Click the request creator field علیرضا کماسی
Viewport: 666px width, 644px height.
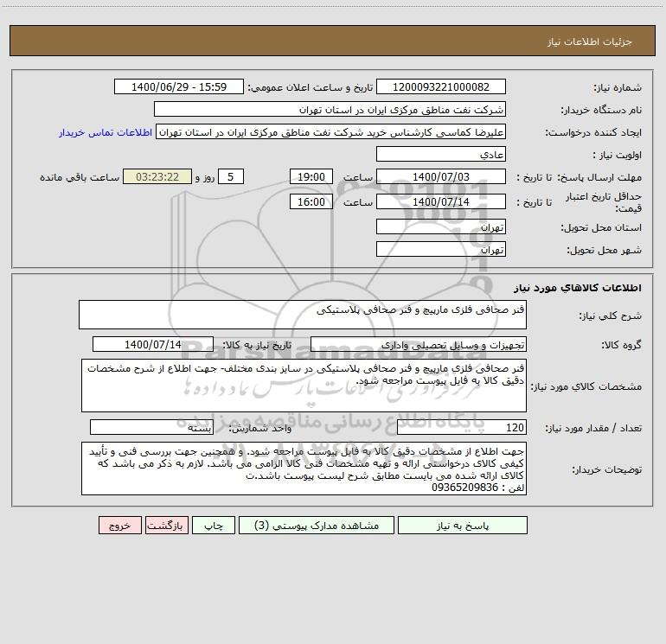coord(331,131)
